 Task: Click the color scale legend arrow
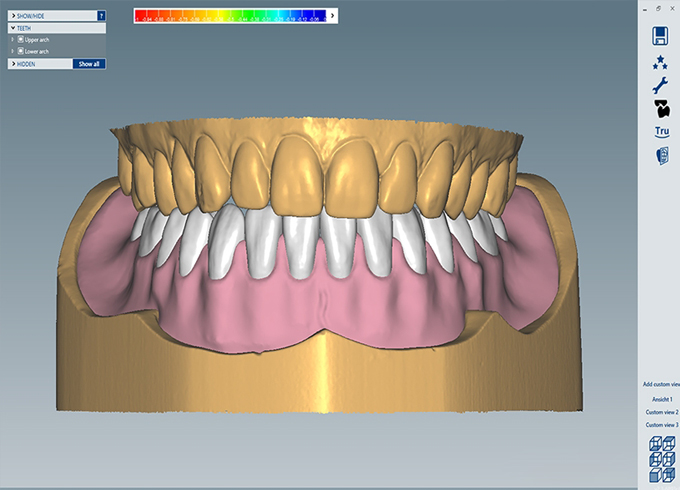[333, 16]
